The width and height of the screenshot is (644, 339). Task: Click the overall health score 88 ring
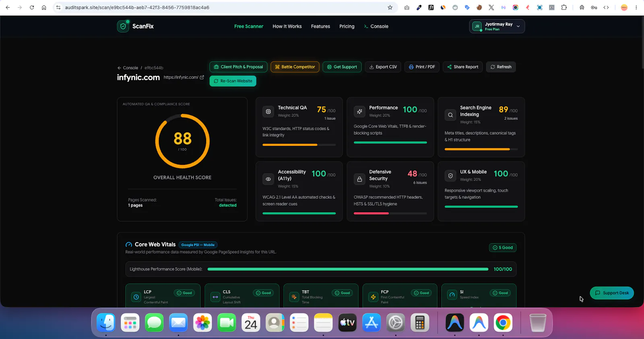coord(182,141)
